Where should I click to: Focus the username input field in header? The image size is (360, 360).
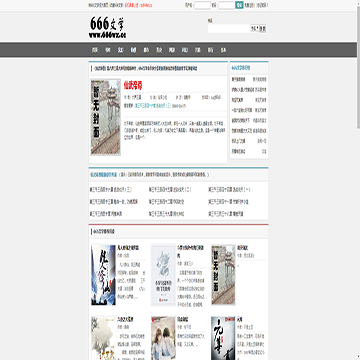[202, 5]
